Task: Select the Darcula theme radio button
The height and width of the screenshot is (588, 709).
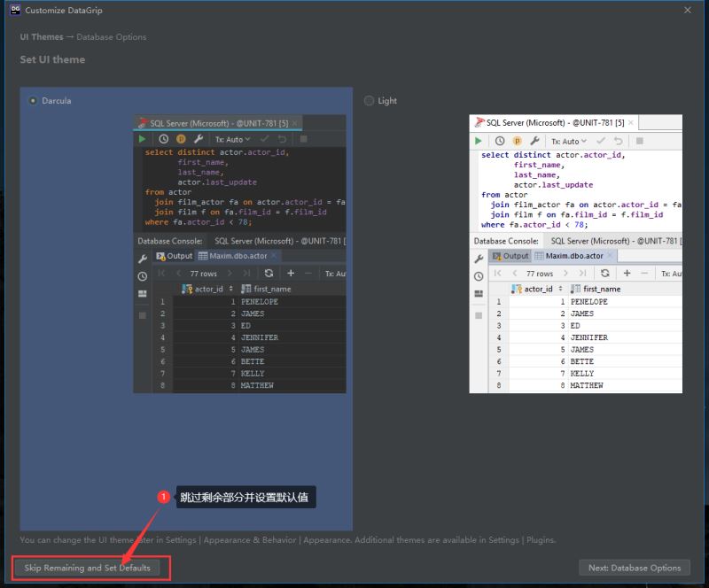Action: [33, 100]
